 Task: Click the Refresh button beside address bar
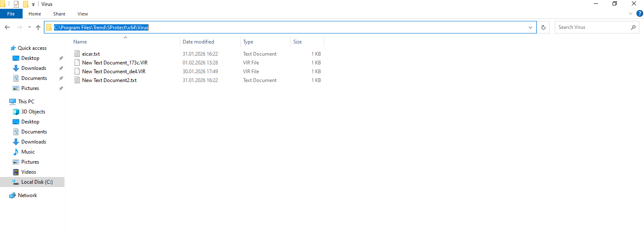click(543, 27)
